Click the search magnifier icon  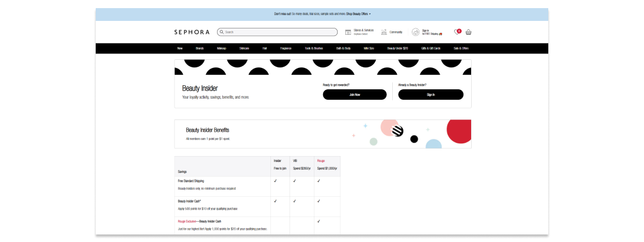coord(222,32)
